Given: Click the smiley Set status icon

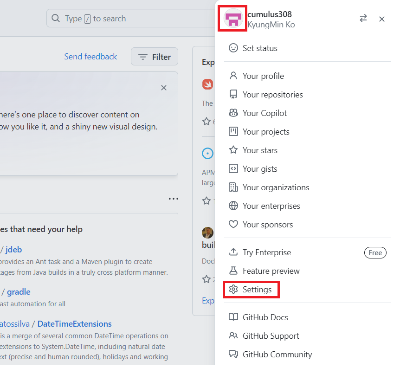Looking at the screenshot, I should (x=233, y=48).
